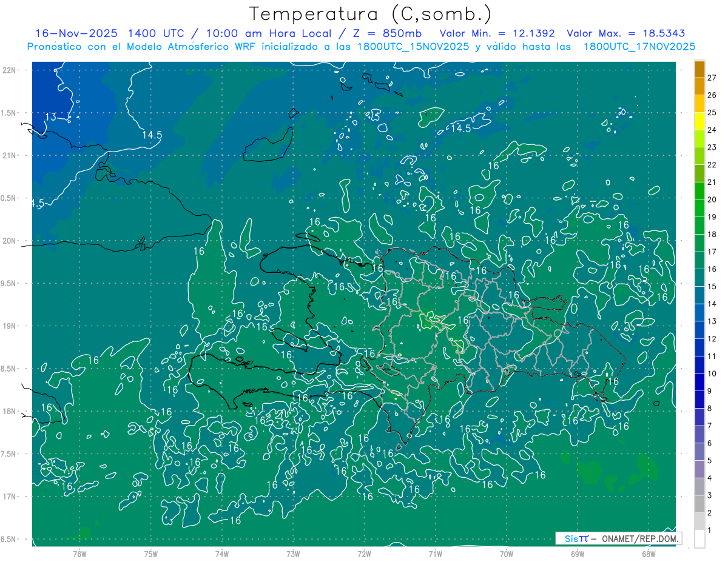The image size is (728, 562).
Task: Select the date text "16-Nov-2025"
Action: 76,33
